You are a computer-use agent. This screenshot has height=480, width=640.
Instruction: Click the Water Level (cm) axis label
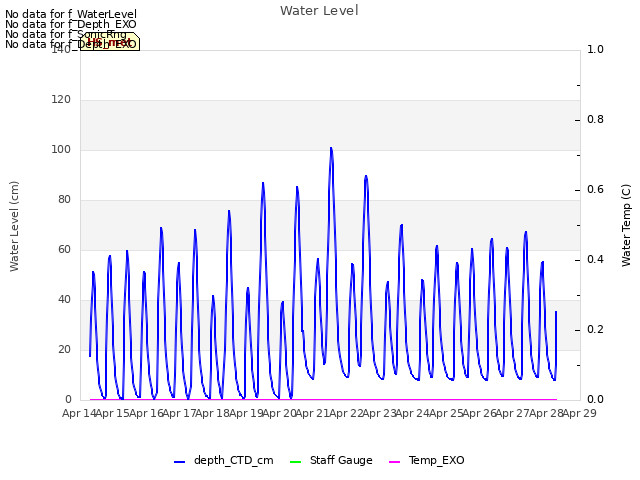click(x=14, y=226)
